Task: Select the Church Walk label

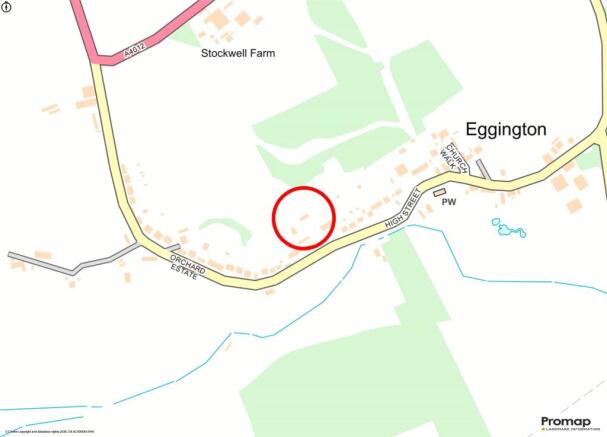Action: click(454, 158)
